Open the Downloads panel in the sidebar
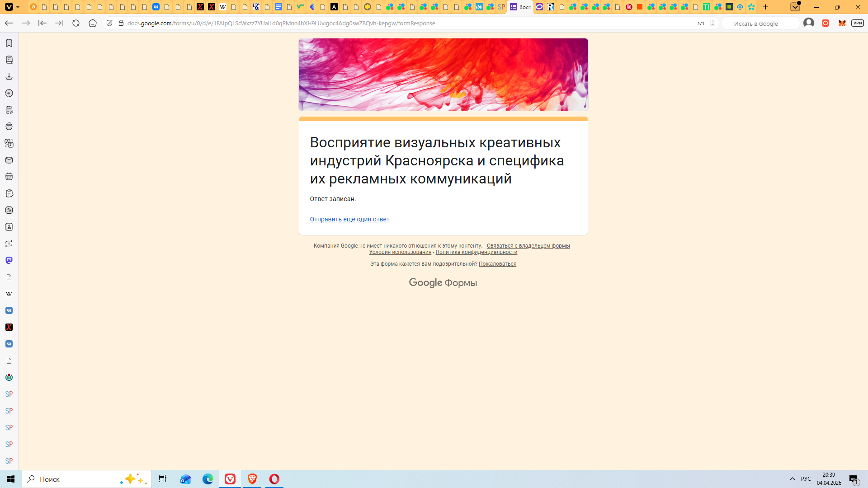Image resolution: width=868 pixels, height=488 pixels. point(9,76)
